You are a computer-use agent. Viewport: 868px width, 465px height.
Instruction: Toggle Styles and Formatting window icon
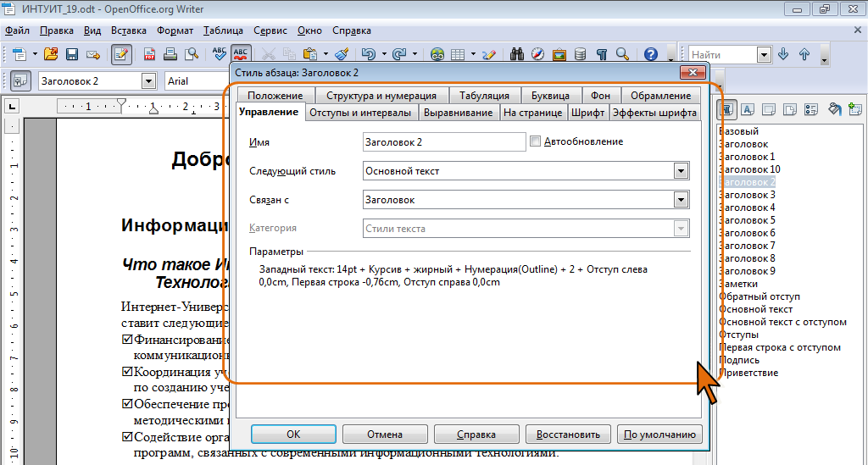tap(20, 80)
